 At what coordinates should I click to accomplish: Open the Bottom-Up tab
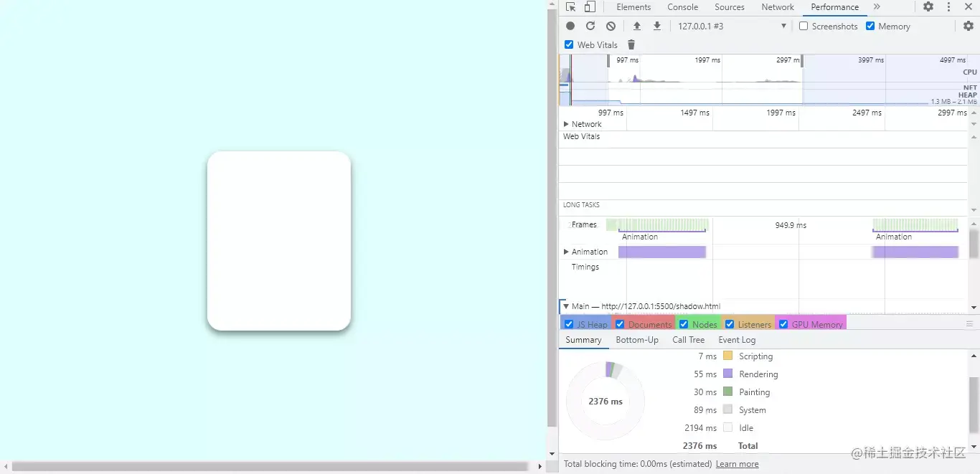637,340
